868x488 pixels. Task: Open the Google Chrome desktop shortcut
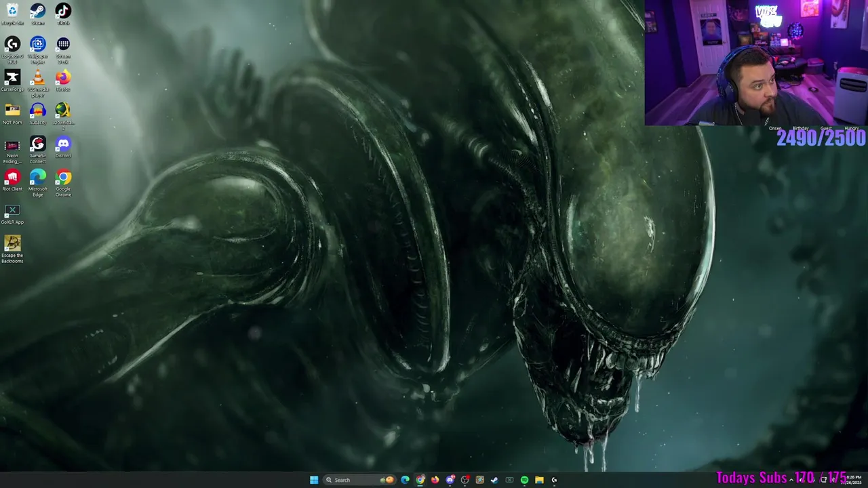[x=63, y=183]
